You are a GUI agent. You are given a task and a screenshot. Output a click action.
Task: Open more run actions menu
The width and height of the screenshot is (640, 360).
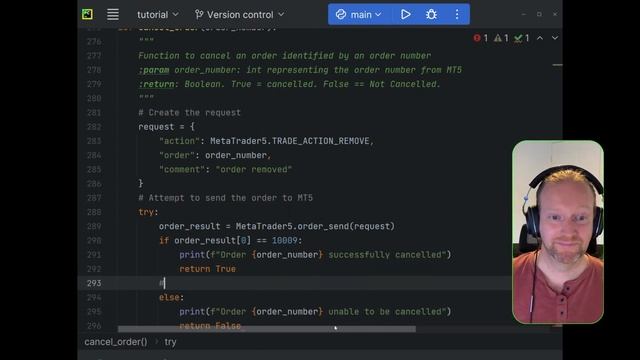(x=457, y=15)
